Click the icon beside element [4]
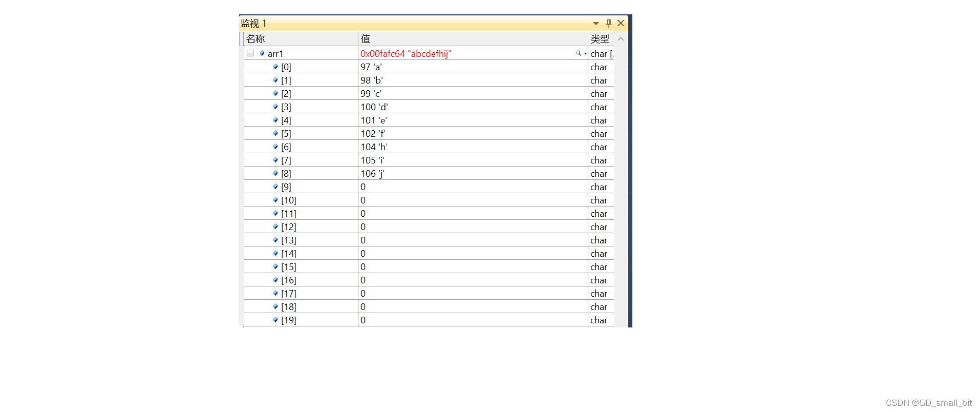Viewport: 980px width, 412px height. point(275,120)
